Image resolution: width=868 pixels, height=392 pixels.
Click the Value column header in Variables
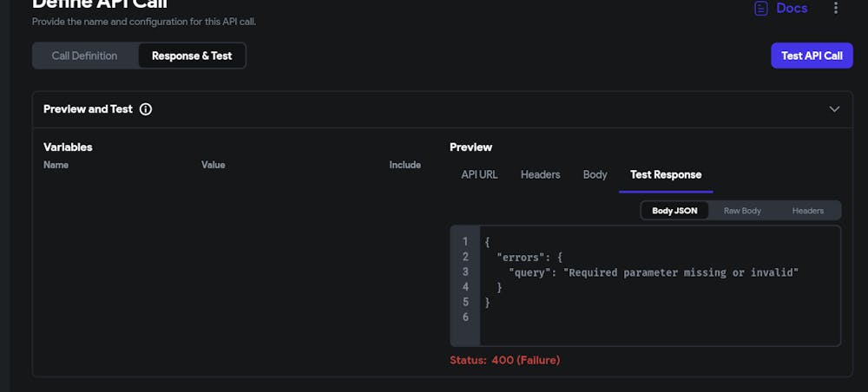213,165
